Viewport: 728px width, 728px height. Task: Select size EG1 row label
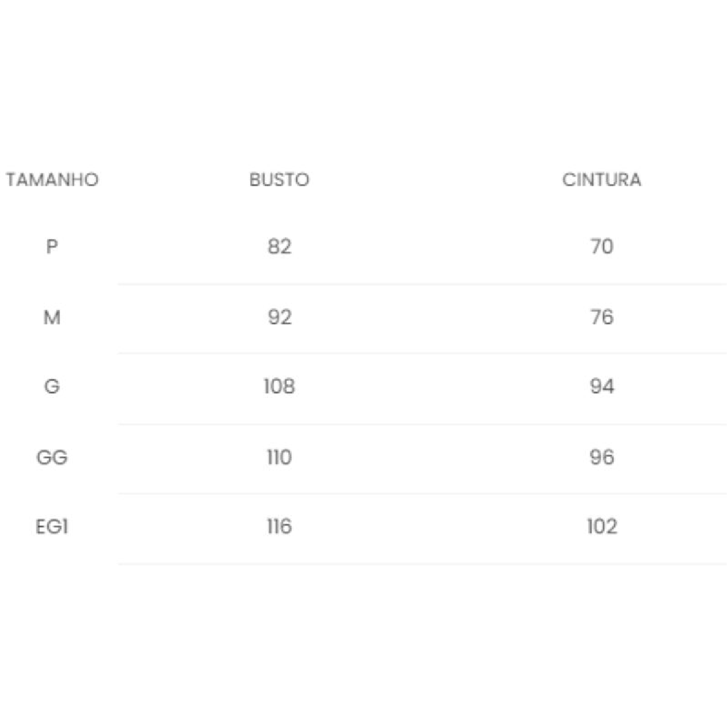[52, 527]
